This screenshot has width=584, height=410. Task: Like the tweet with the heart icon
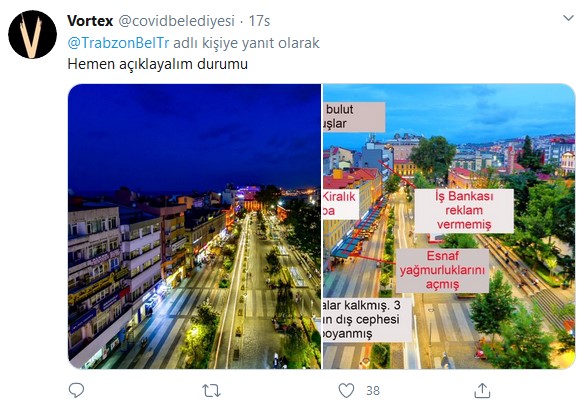coord(346,390)
